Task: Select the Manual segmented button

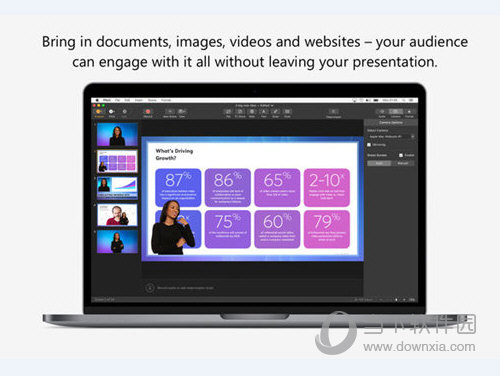Action: click(403, 163)
